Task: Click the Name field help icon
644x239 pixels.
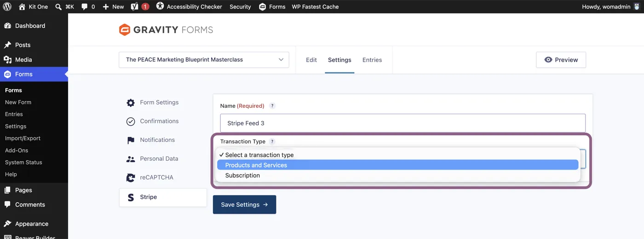Action: pyautogui.click(x=272, y=106)
